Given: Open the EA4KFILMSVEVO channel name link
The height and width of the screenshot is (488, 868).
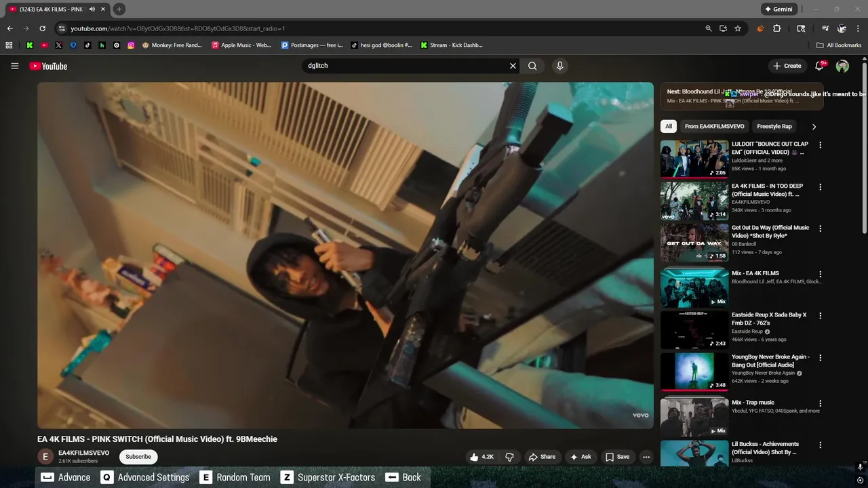Looking at the screenshot, I should [83, 453].
